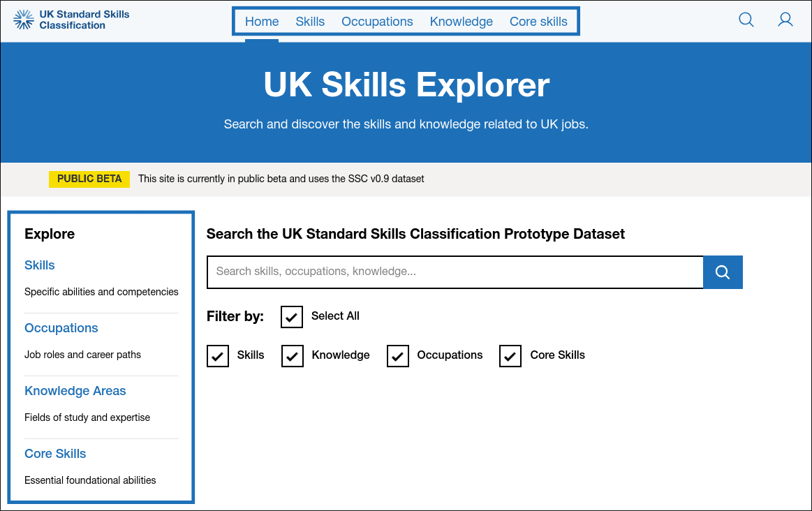Viewport: 812px width, 511px height.
Task: Uncheck the Knowledge filter checkbox
Action: tap(292, 356)
